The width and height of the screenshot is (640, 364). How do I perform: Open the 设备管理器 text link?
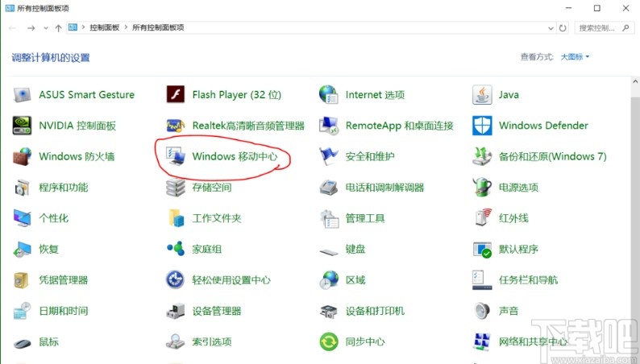pyautogui.click(x=217, y=311)
